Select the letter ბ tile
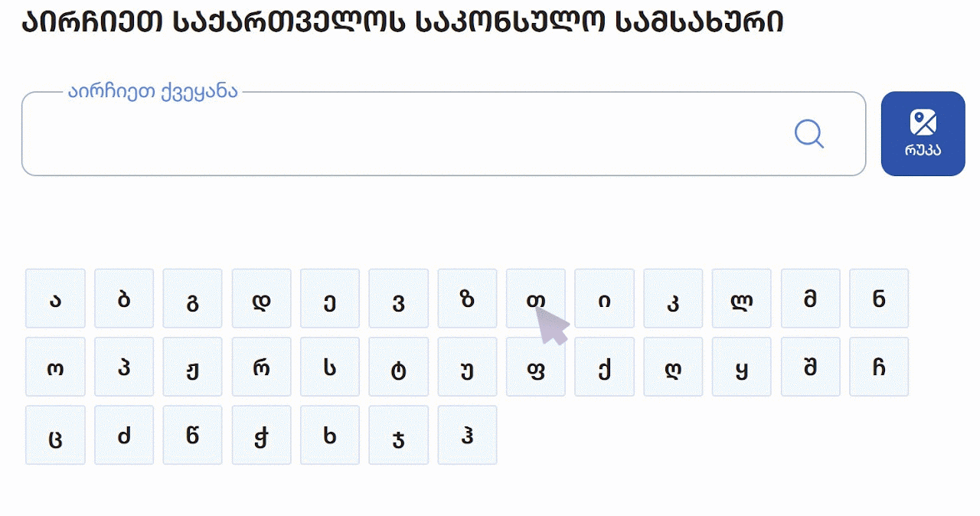This screenshot has width=980, height=516. click(x=124, y=299)
